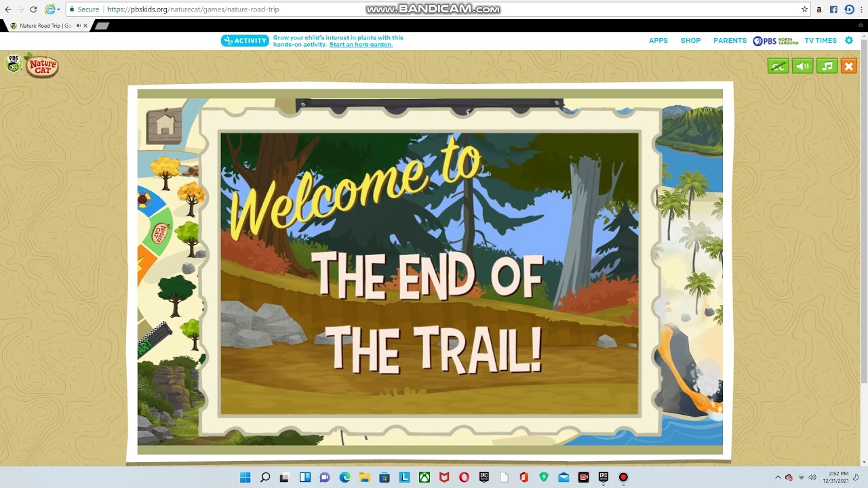The height and width of the screenshot is (488, 868).
Task: Open the Shop link
Action: coord(690,41)
